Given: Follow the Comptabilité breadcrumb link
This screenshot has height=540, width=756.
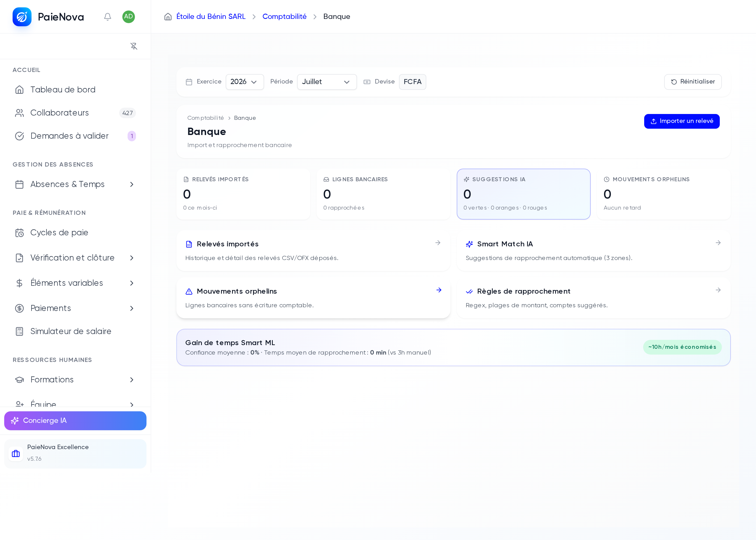Looking at the screenshot, I should coord(284,17).
